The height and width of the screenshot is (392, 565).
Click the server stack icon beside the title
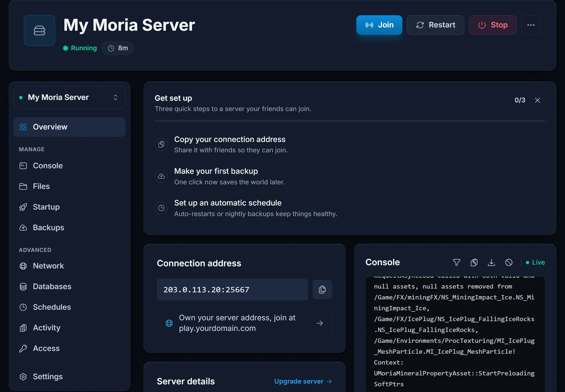pos(39,30)
